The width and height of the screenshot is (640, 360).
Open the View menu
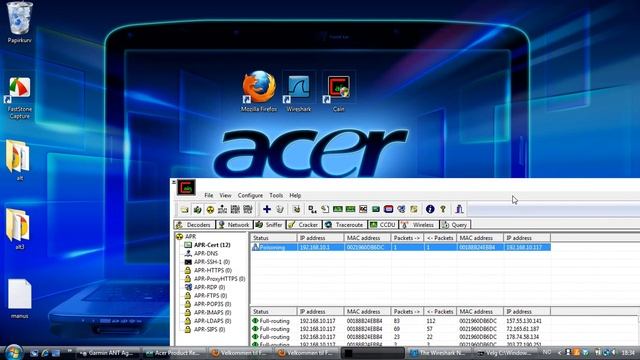tap(225, 196)
